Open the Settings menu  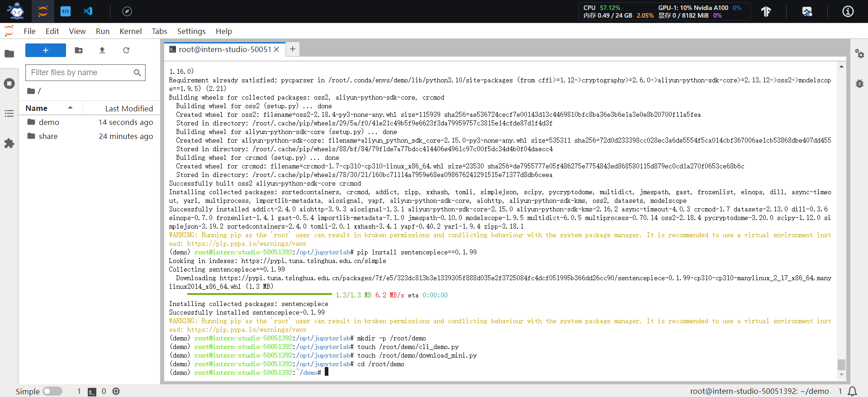[191, 31]
